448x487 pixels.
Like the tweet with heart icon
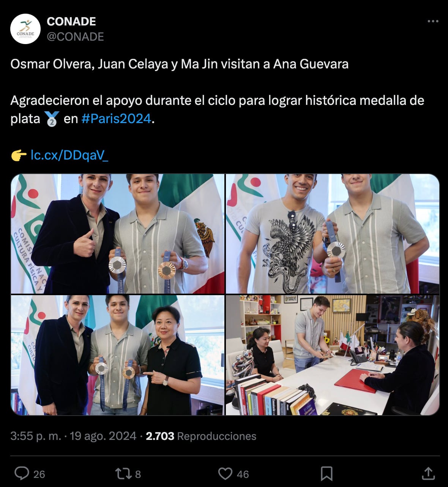(x=225, y=473)
